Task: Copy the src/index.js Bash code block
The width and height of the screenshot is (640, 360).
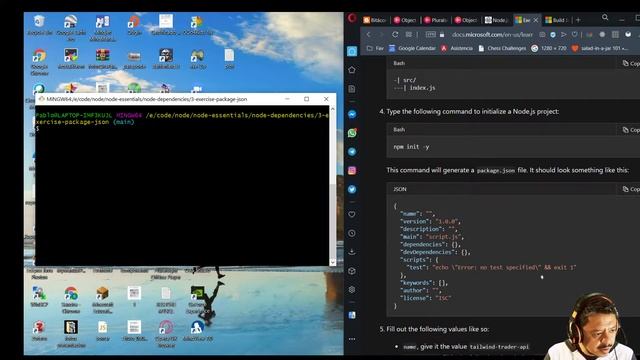Action: (631, 63)
